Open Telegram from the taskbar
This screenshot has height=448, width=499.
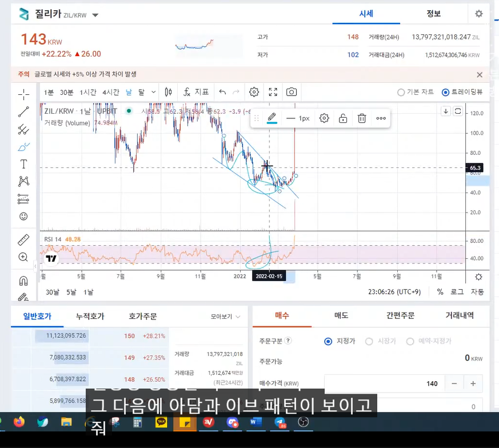click(280, 422)
